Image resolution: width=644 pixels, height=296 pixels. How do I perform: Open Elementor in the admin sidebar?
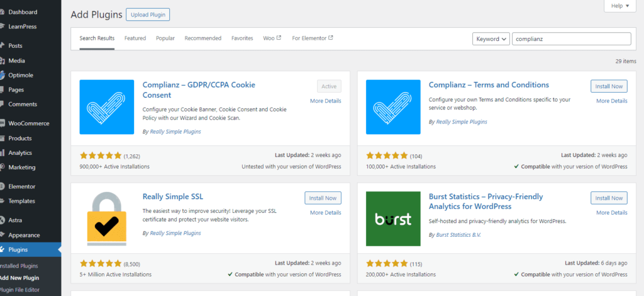click(21, 186)
